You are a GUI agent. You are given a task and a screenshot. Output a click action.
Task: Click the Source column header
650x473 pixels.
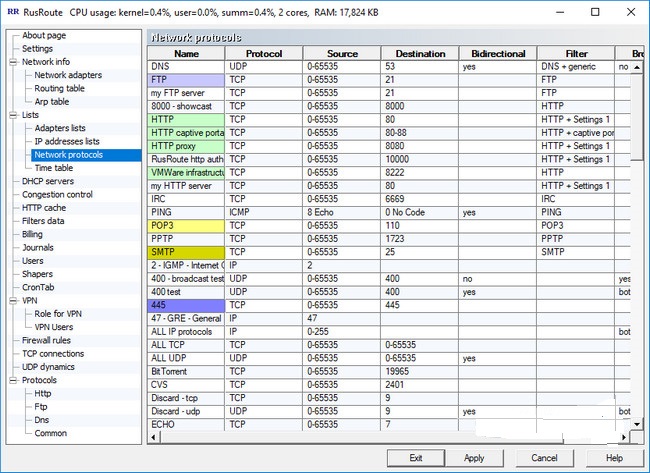click(x=342, y=53)
